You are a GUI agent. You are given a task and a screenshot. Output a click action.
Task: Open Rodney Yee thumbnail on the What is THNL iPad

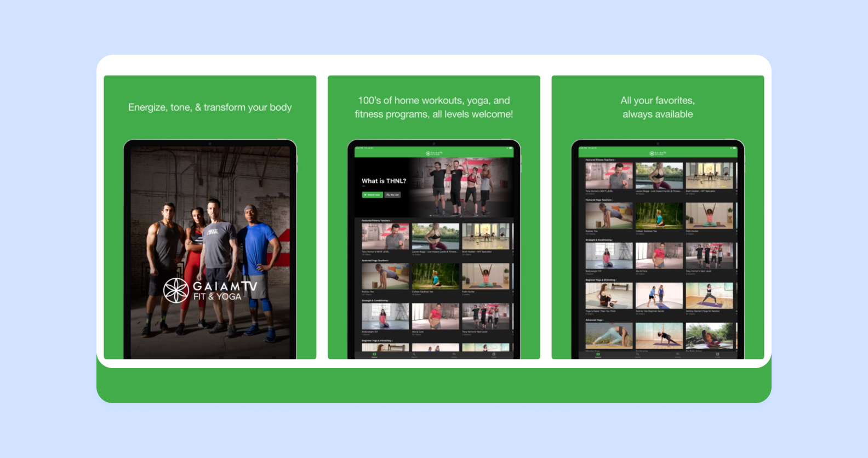click(x=385, y=277)
